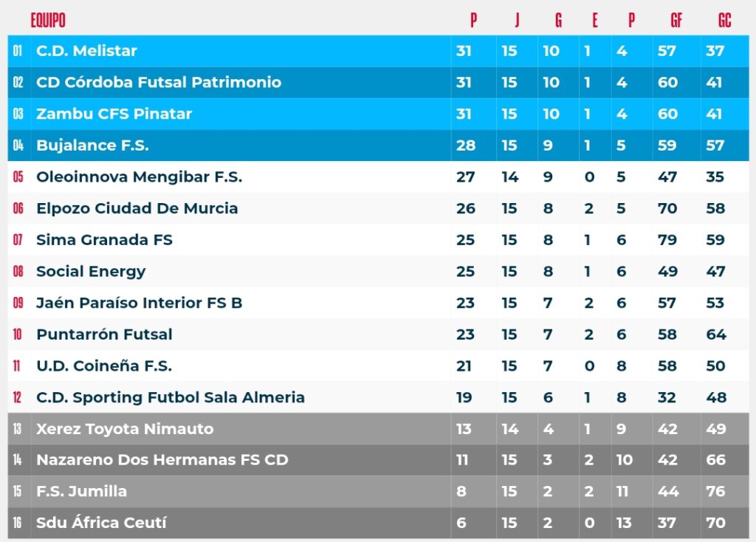756x542 pixels.
Task: Click the Bujalance F.S. team name
Action: tap(92, 145)
